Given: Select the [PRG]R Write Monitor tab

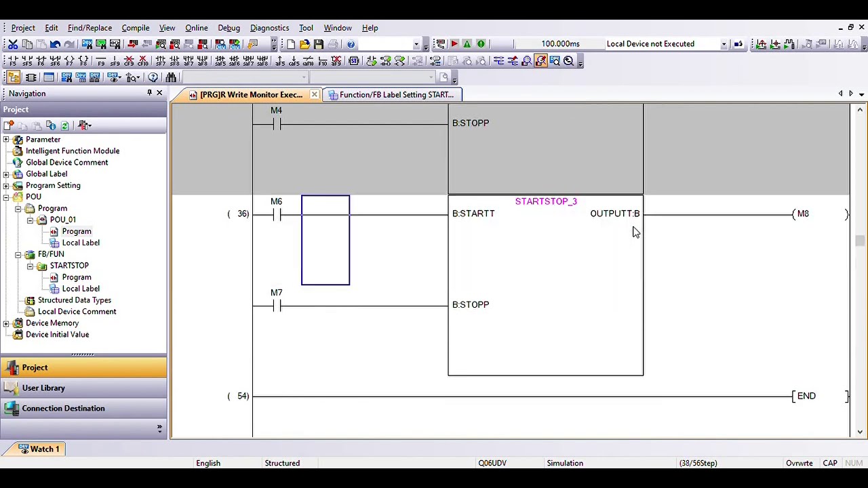Looking at the screenshot, I should point(247,95).
